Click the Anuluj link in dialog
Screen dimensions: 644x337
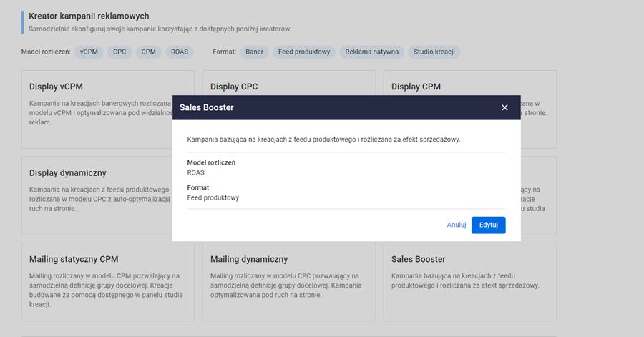tap(457, 225)
